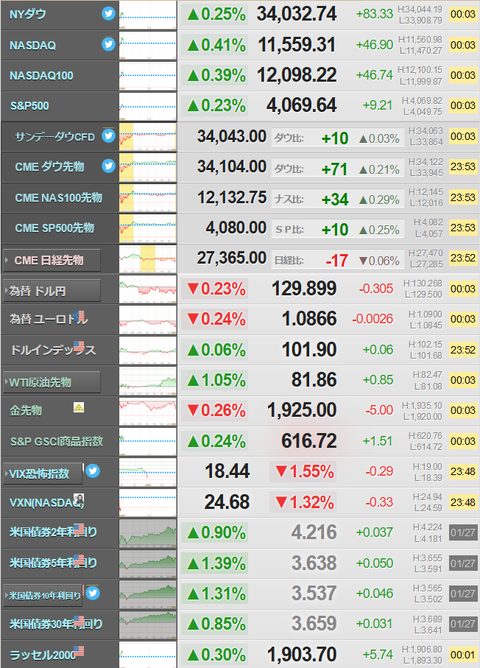480x668 pixels.
Task: Open the WTI原油先物 mini chart
Action: point(147,380)
